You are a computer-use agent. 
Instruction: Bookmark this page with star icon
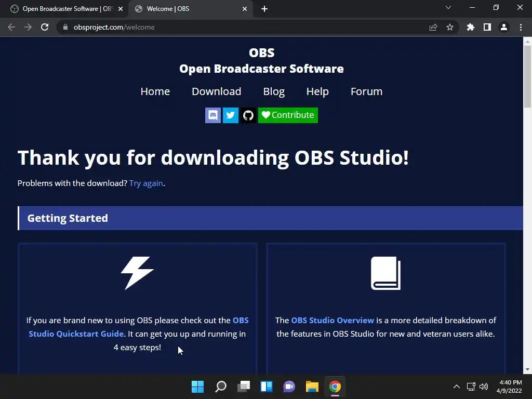450,27
